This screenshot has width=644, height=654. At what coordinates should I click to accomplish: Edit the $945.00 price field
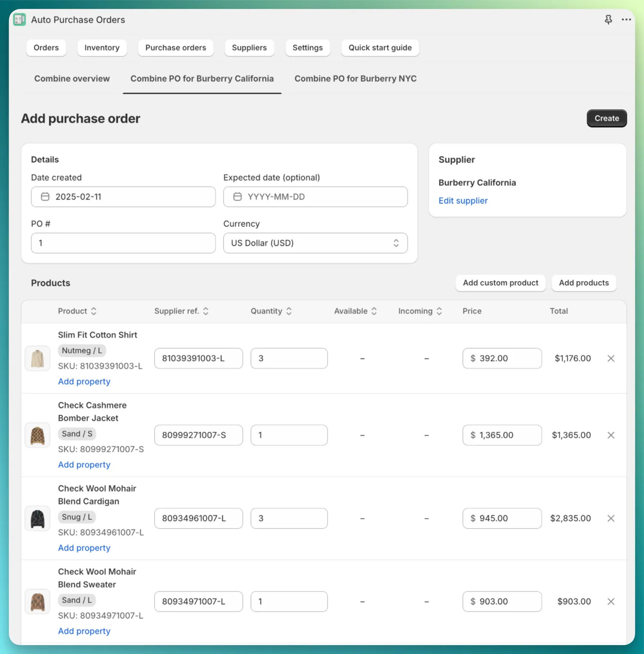(x=502, y=518)
